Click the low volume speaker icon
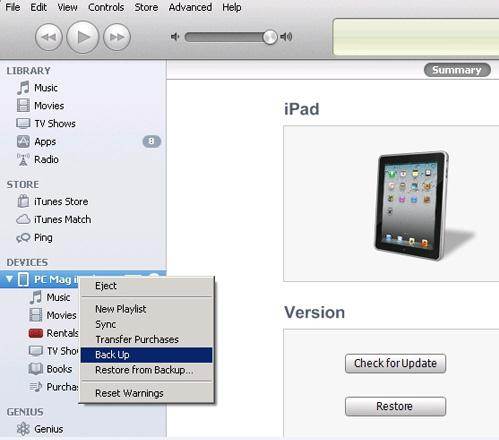This screenshot has height=440, width=499. click(x=175, y=37)
